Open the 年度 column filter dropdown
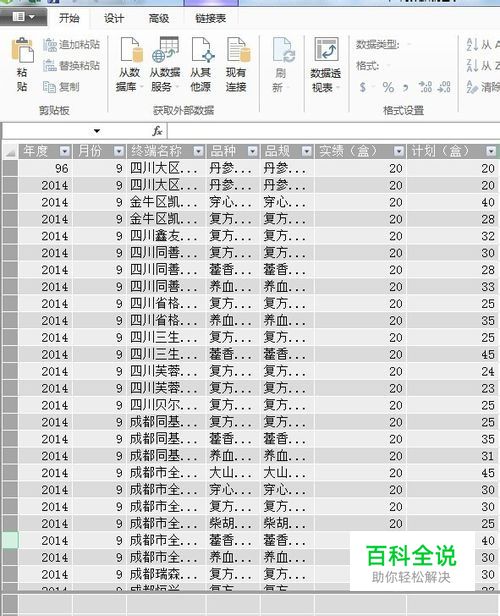The image size is (500, 616). [65, 151]
